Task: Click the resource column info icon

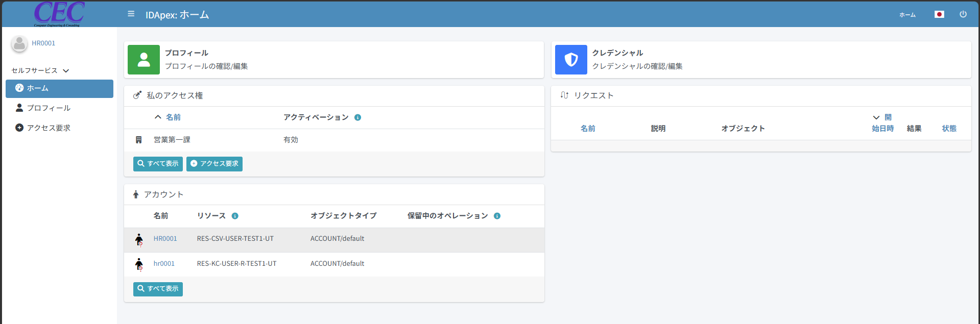Action: (235, 216)
